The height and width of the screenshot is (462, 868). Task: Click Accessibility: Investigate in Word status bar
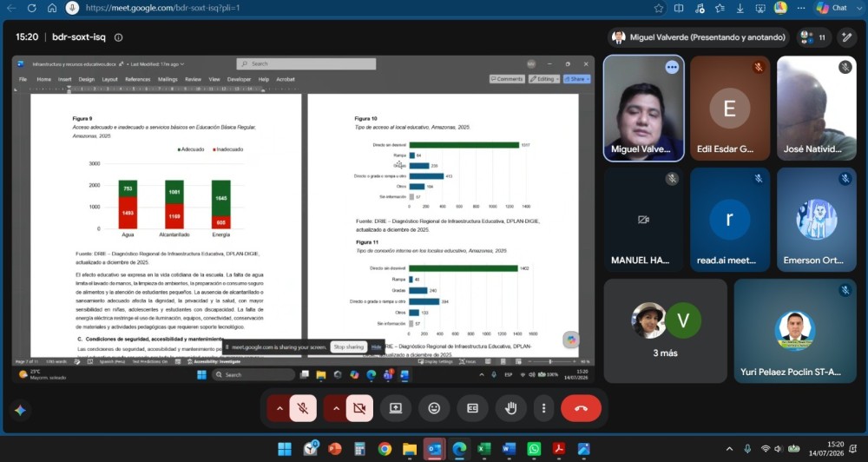214,361
